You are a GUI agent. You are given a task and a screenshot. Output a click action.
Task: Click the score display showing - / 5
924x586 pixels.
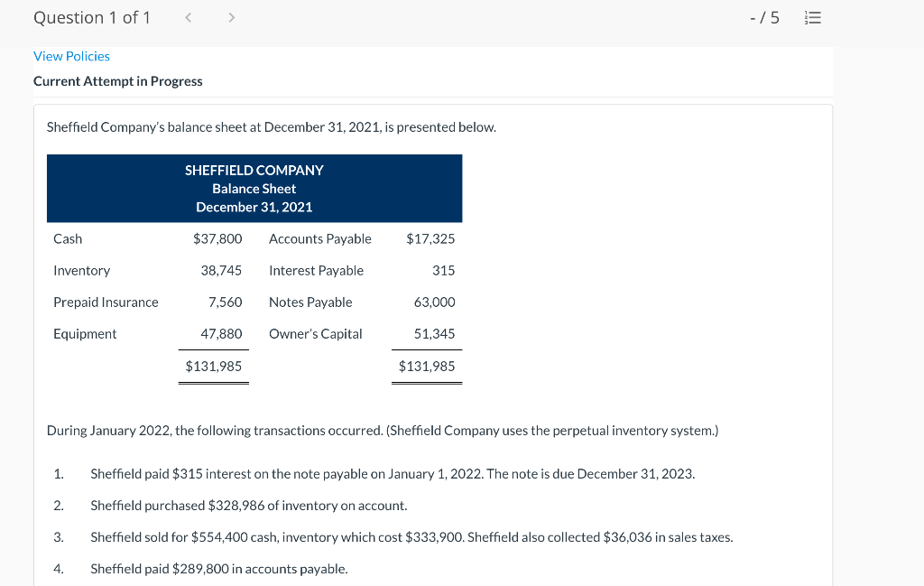(764, 16)
